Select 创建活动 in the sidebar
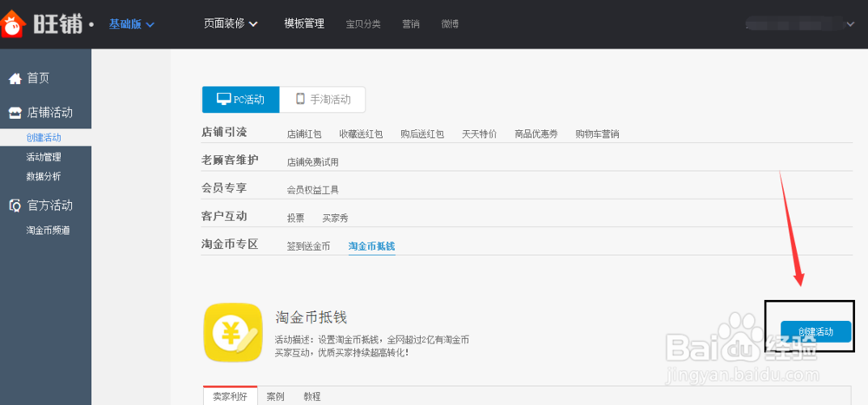868x405 pixels. tap(45, 138)
